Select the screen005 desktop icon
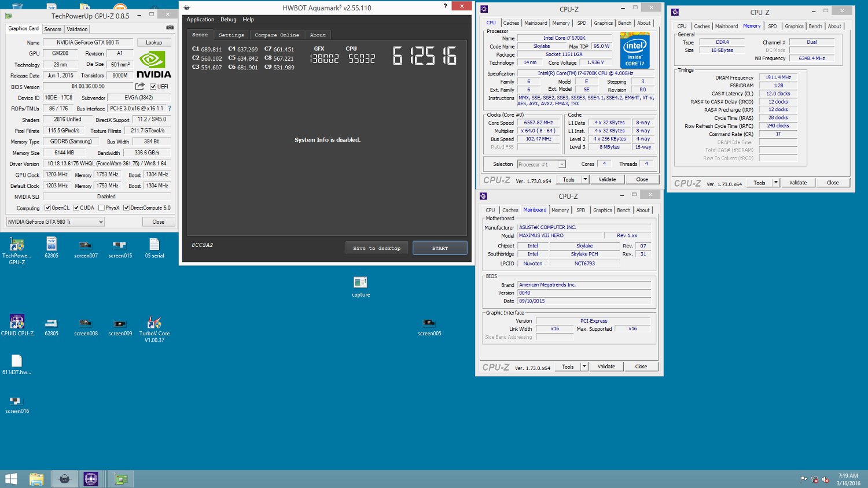 tap(429, 327)
